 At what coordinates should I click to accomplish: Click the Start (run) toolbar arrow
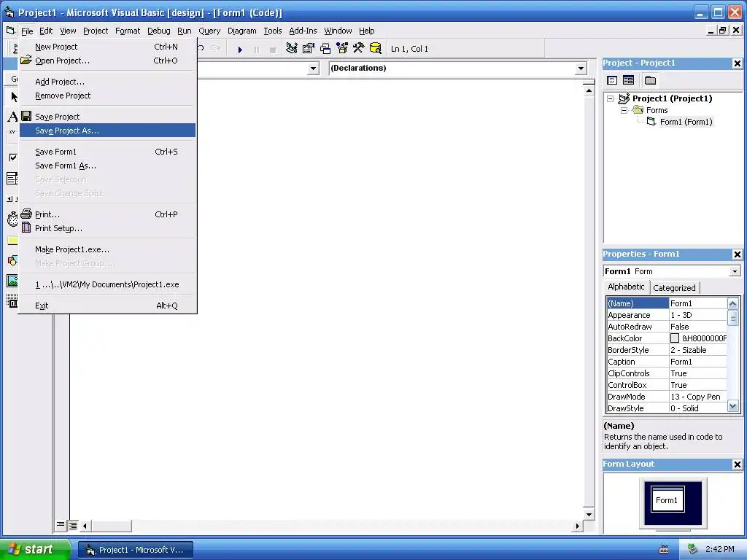240,49
